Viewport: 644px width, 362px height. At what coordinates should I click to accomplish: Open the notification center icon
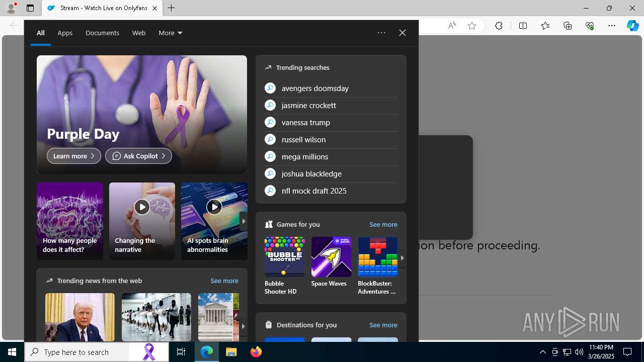point(628,352)
